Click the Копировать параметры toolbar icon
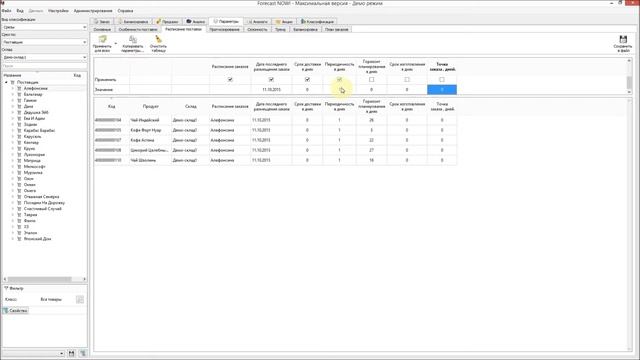640x360 pixels. 133,39
